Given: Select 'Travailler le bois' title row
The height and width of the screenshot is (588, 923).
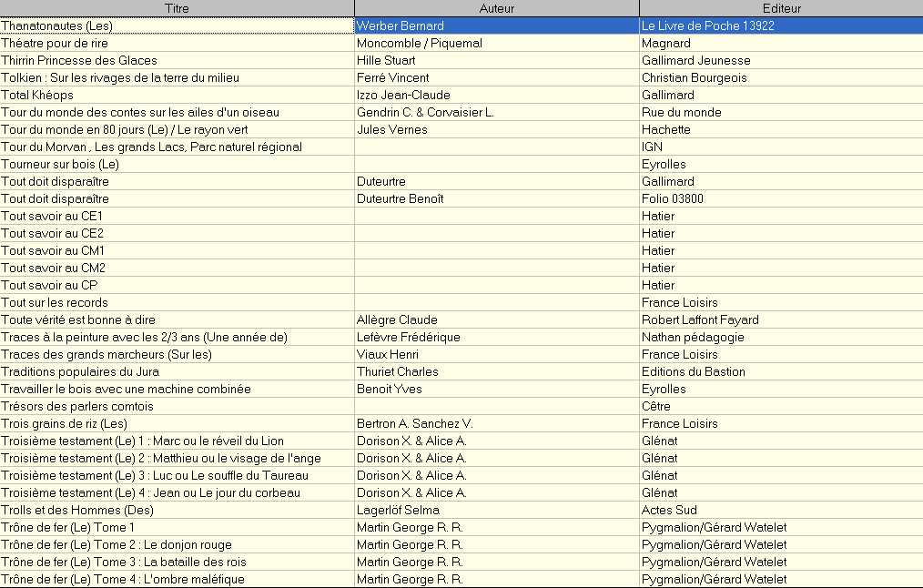Looking at the screenshot, I should point(177,389).
